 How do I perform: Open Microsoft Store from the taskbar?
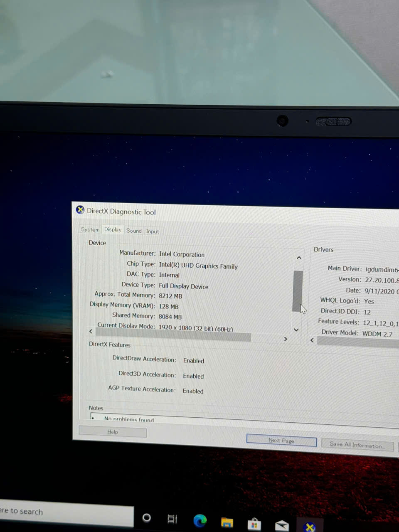pos(254,524)
